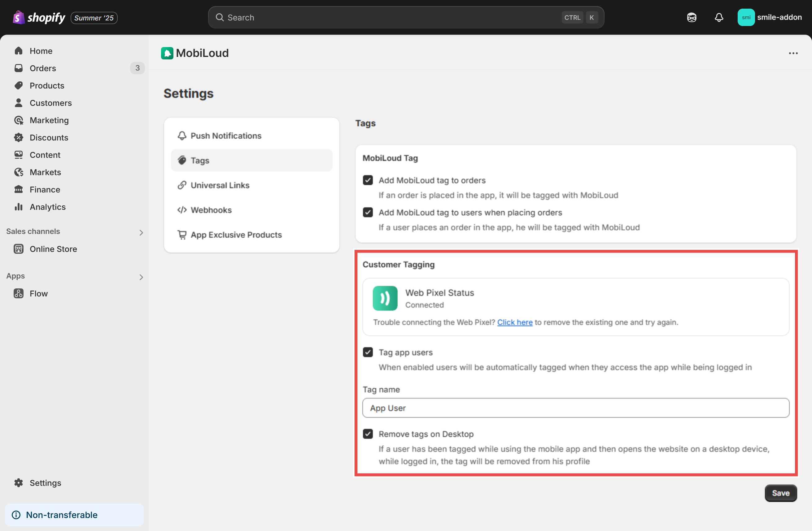Expand the Sales channels section
Viewport: 812px width, 531px height.
click(x=141, y=232)
